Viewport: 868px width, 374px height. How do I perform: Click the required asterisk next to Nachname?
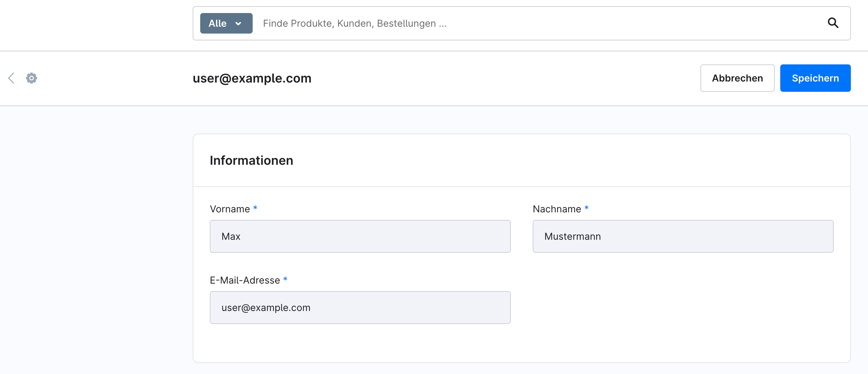point(587,208)
